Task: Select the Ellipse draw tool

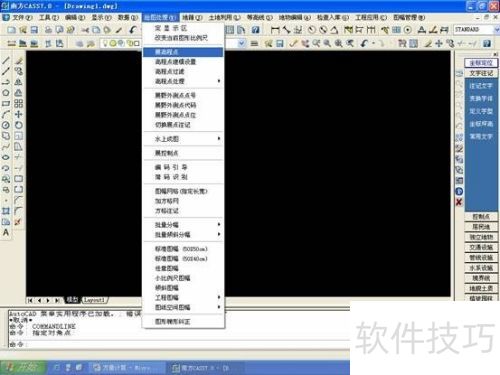Action: click(6, 157)
